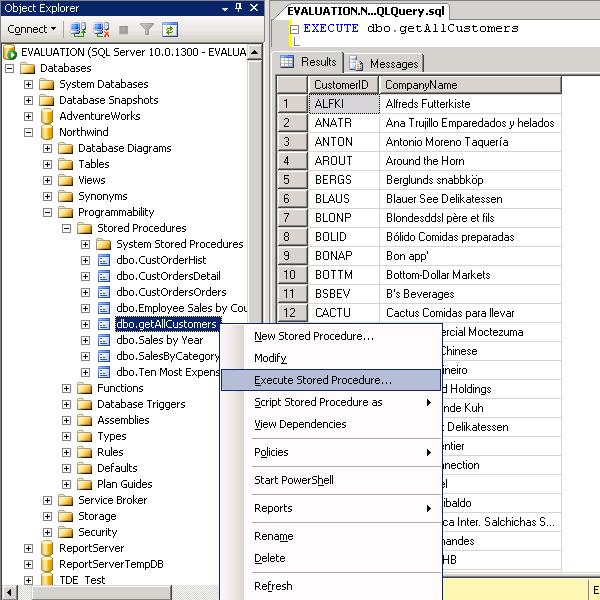Click the System Databases folder icon
The image size is (600, 600).
[x=47, y=84]
